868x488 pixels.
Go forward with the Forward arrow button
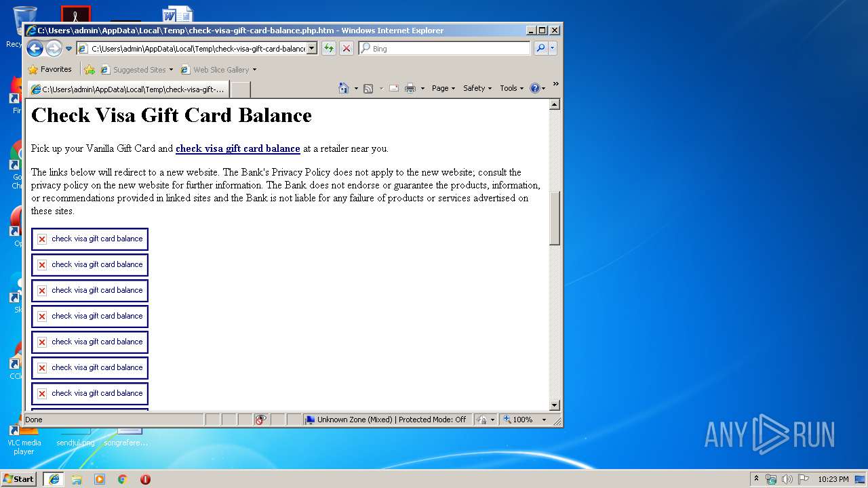click(54, 48)
